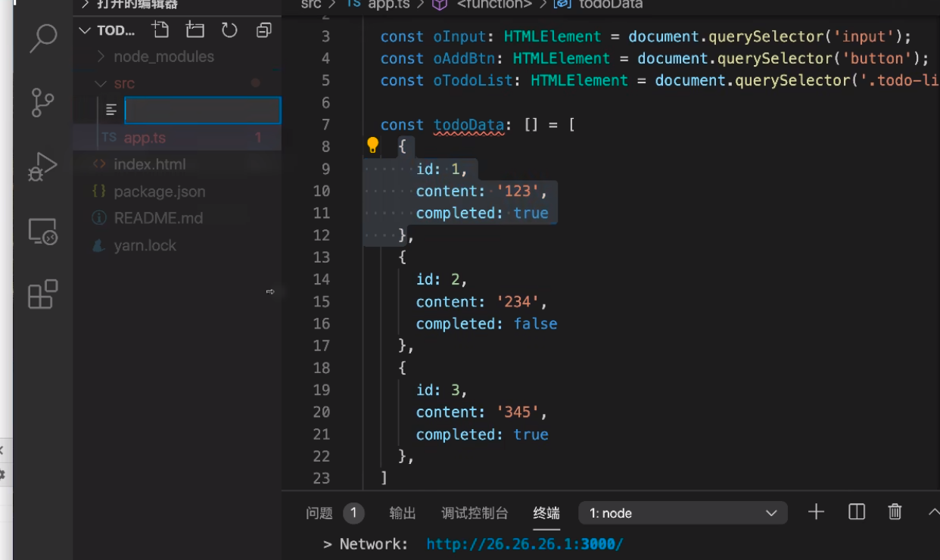Refresh the Explorer view
The image size is (940, 560).
tap(229, 28)
